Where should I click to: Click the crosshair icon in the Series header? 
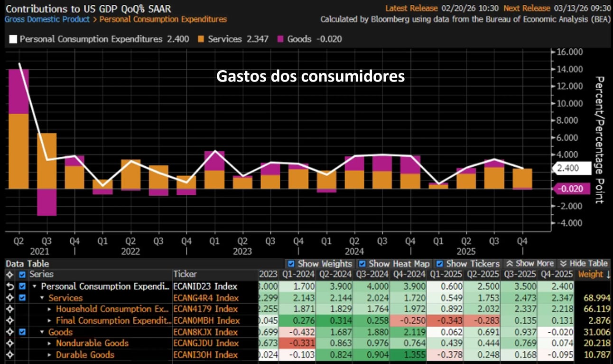tap(9, 274)
